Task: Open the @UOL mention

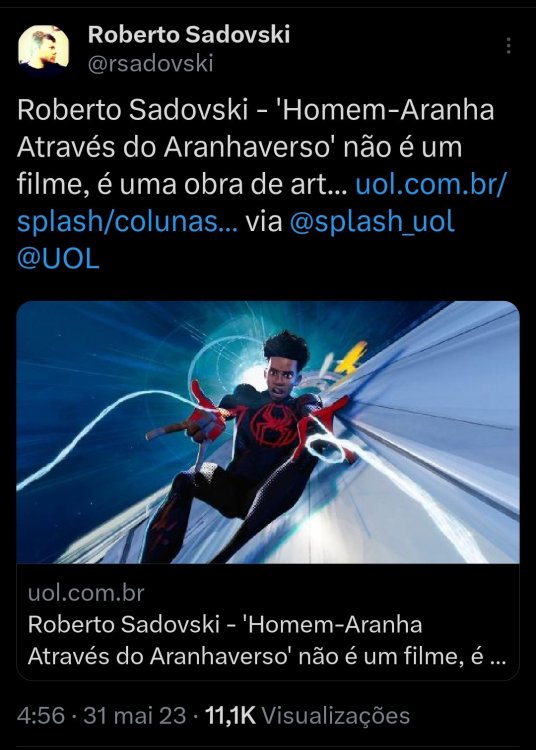Action: (x=58, y=258)
